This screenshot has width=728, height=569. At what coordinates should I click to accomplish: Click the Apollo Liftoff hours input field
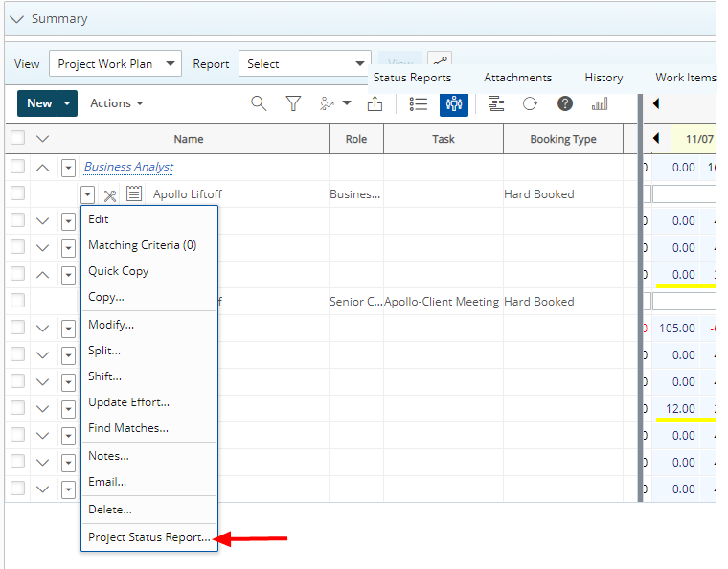tap(683, 194)
